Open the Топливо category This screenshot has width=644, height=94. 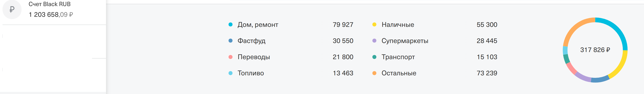pyautogui.click(x=251, y=73)
